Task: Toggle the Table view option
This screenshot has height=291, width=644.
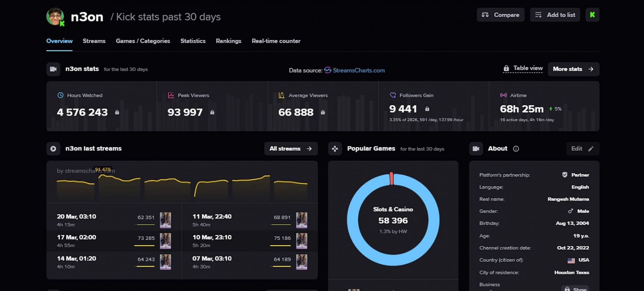Action: click(523, 68)
